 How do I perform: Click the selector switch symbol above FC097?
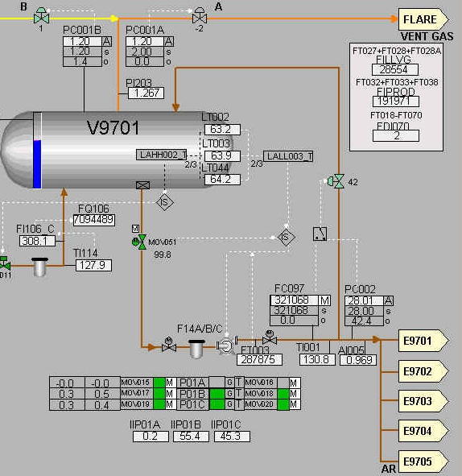[x=320, y=234]
